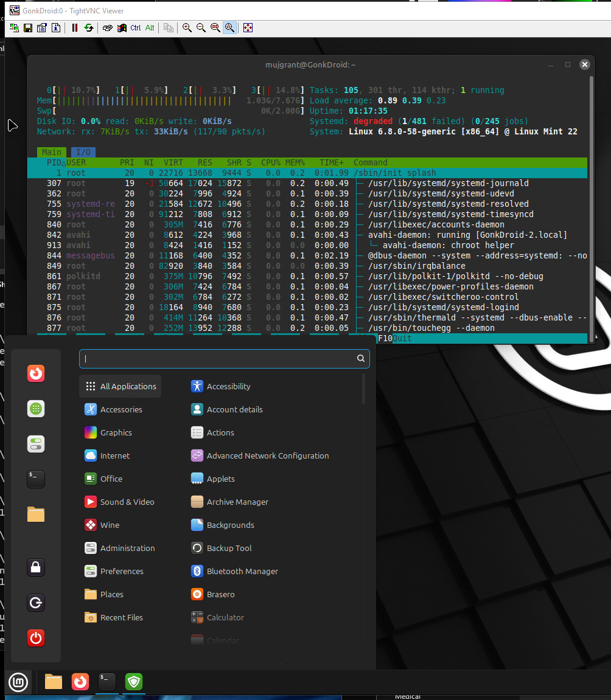Send Ctrl+Esc with the Windows flag icon
611x700 pixels.
[122, 28]
